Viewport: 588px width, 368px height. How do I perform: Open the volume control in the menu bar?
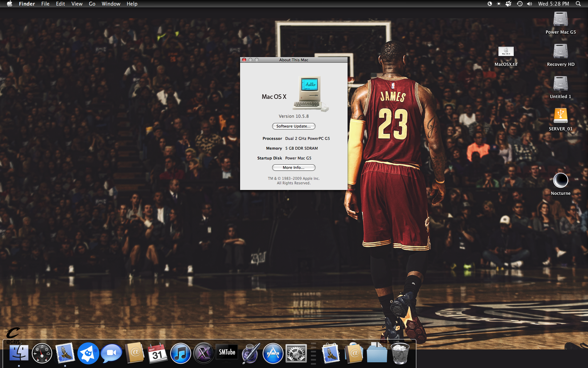tap(530, 4)
